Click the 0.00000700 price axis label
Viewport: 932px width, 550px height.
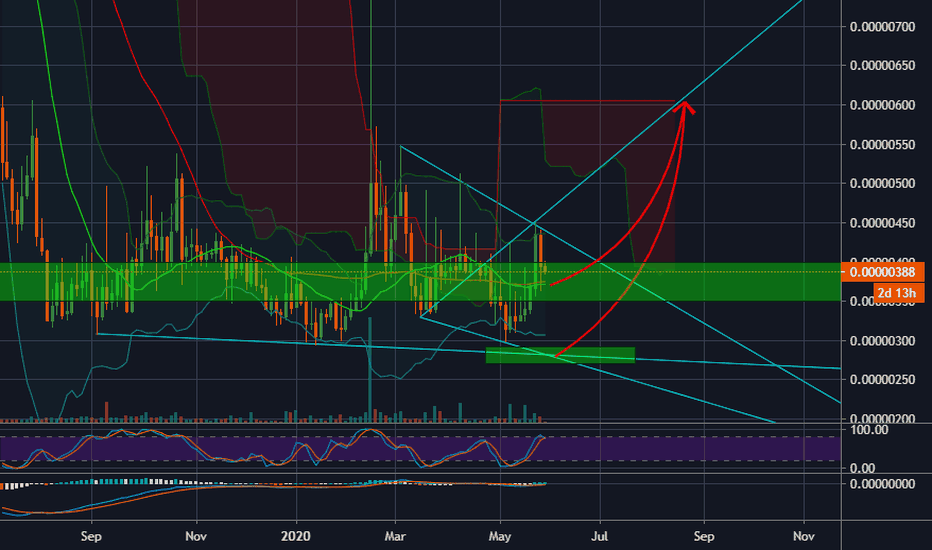pos(883,27)
